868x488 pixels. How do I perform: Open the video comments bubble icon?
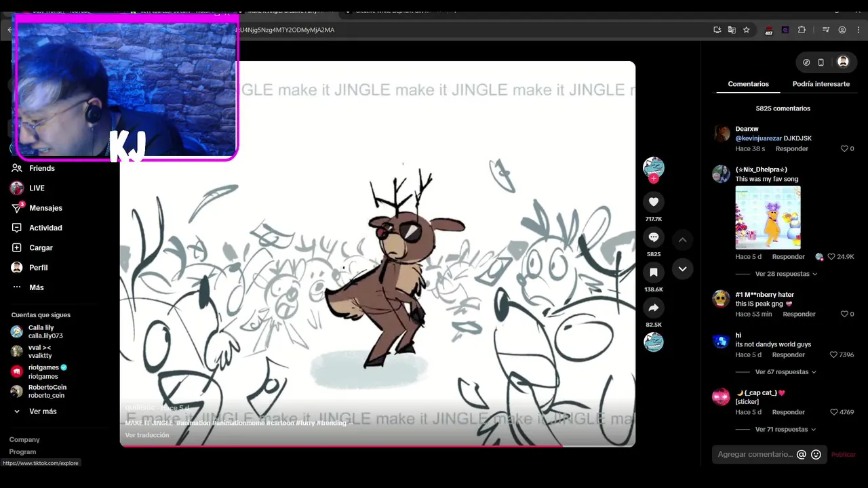(654, 237)
